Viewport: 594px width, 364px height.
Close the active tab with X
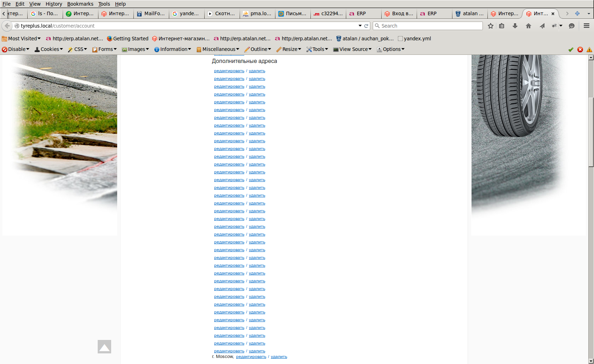553,14
